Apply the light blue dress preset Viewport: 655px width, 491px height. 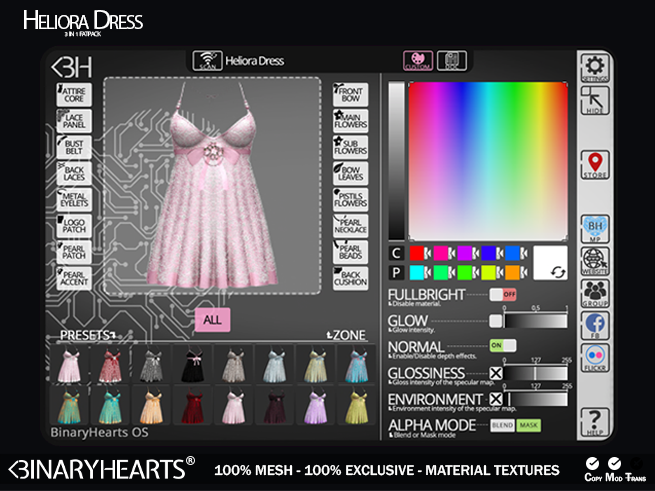[x=274, y=366]
